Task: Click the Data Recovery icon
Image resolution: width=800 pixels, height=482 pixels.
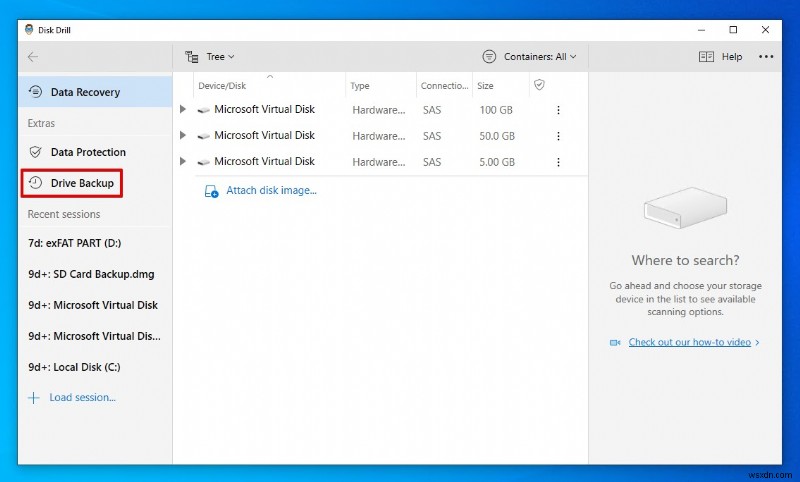Action: (35, 92)
